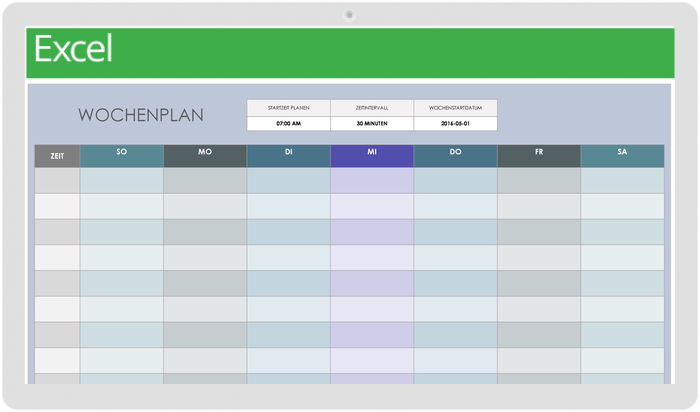Select the 30 MINUTEN interval field

pos(371,123)
